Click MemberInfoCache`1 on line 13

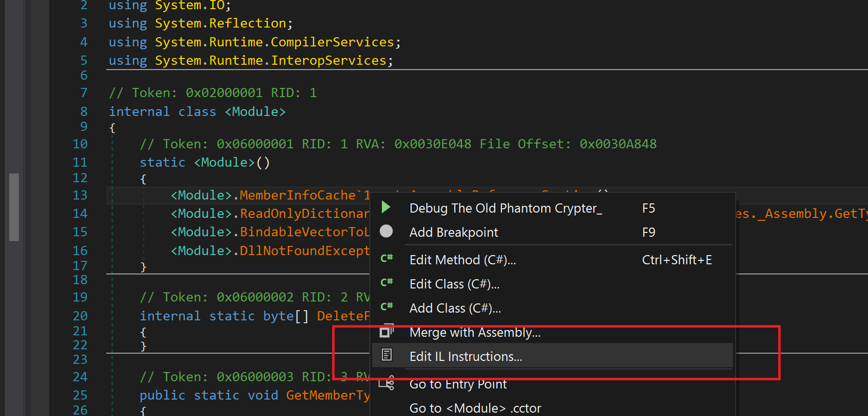tap(305, 195)
